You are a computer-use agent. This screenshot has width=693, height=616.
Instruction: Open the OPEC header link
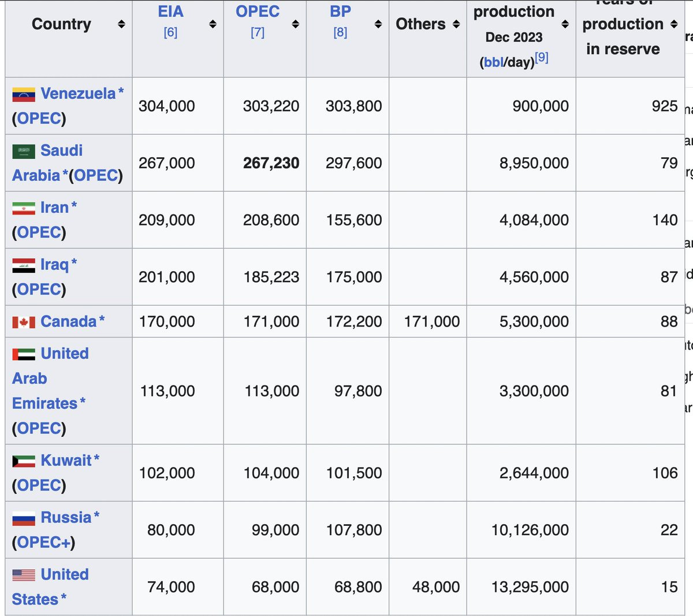point(258,12)
